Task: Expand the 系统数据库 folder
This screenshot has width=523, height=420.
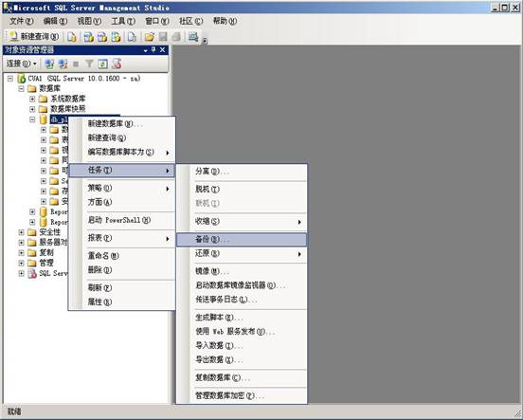Action: click(x=32, y=99)
